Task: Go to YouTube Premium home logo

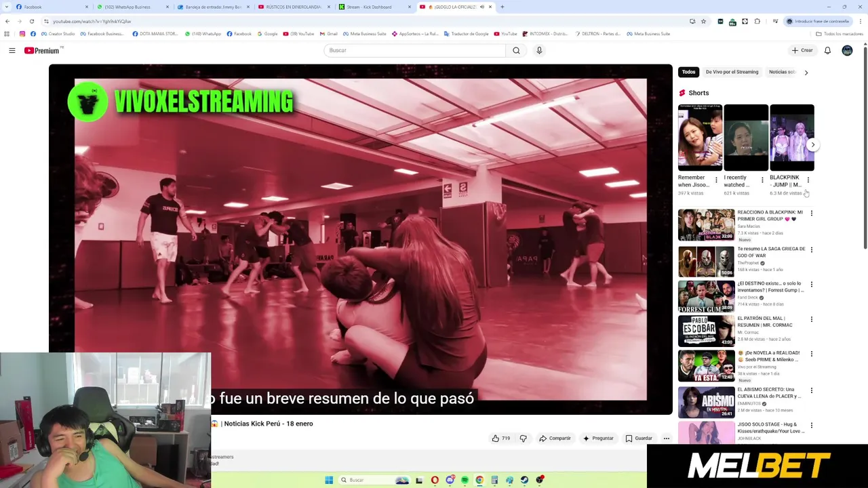Action: pos(42,50)
